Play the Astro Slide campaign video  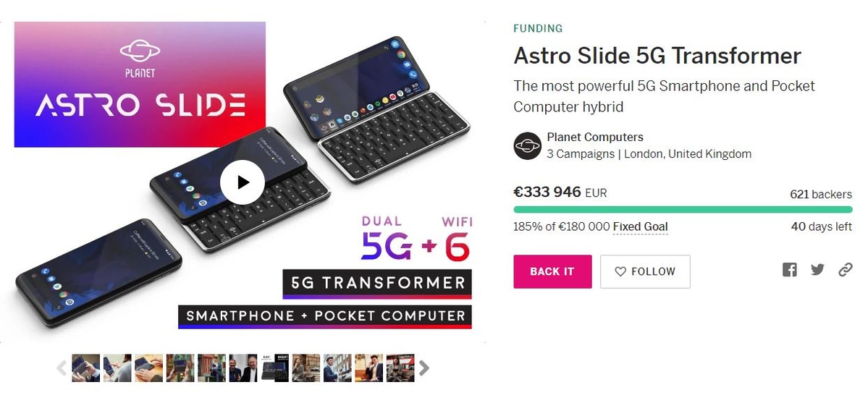[243, 182]
